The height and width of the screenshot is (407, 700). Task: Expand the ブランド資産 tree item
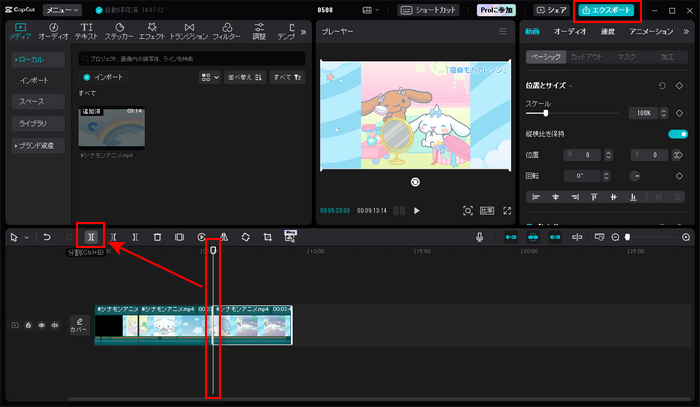(38, 145)
